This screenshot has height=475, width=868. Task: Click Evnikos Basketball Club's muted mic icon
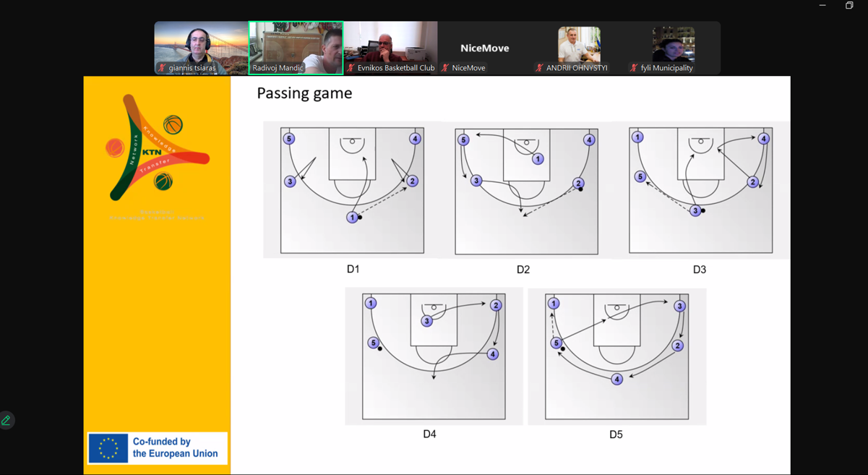tap(351, 68)
